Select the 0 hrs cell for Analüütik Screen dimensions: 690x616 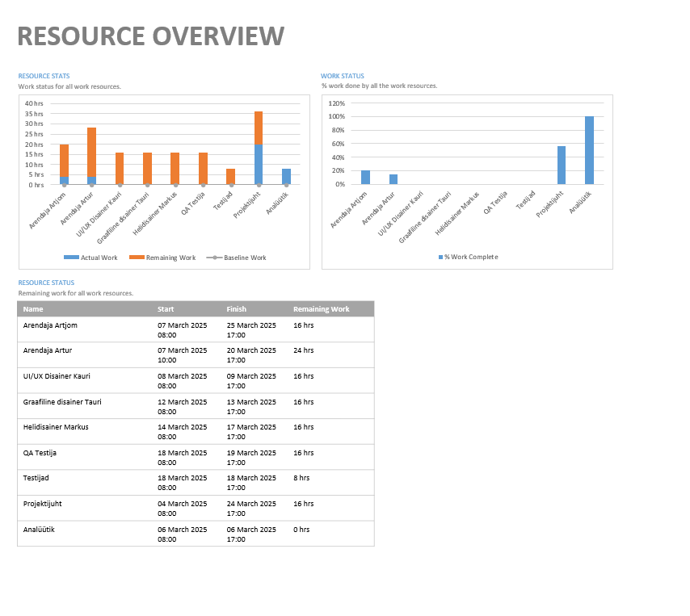pos(301,530)
